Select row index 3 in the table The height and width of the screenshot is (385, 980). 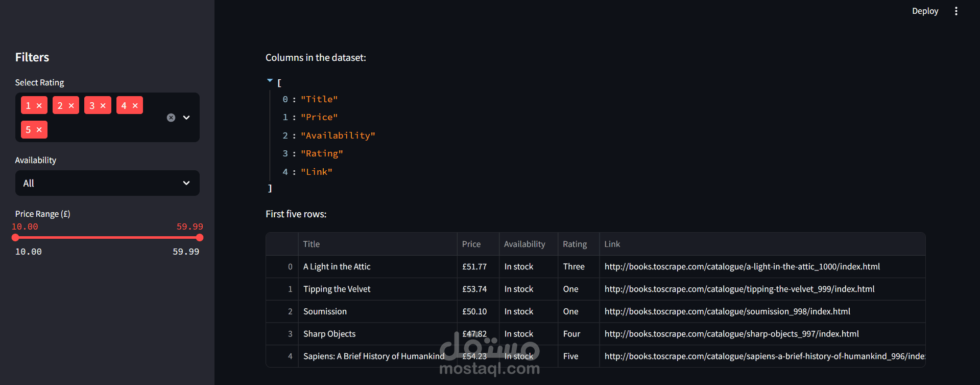tap(282, 334)
